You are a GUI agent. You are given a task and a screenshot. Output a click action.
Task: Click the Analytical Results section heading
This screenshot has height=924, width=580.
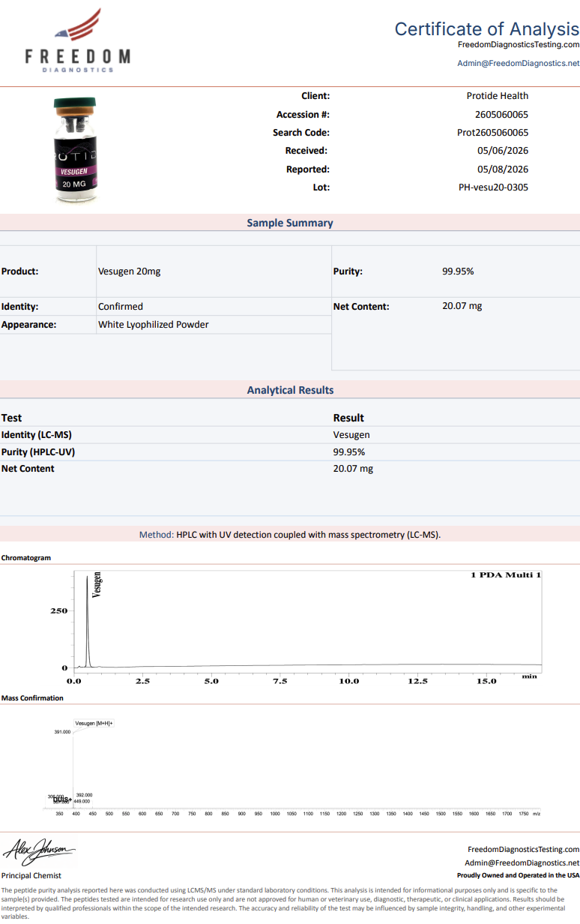pyautogui.click(x=290, y=390)
